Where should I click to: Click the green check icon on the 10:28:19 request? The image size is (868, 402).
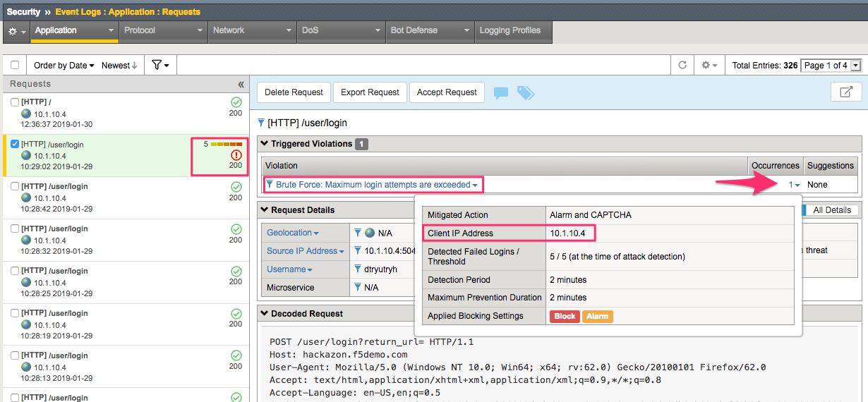[236, 314]
